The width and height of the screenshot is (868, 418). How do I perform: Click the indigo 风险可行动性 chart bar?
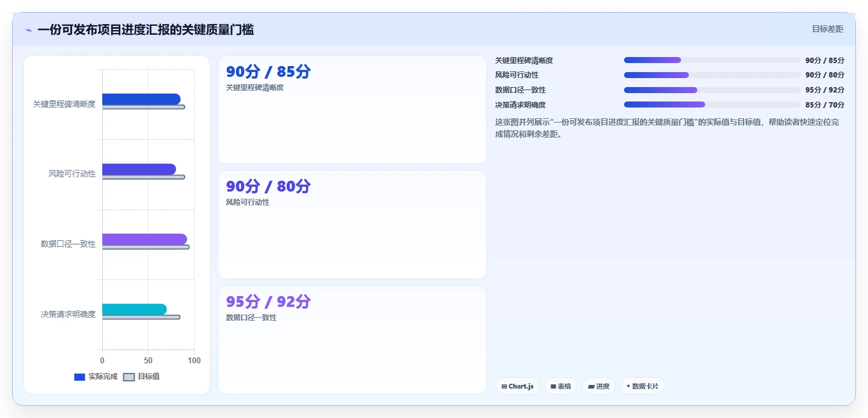coord(139,169)
